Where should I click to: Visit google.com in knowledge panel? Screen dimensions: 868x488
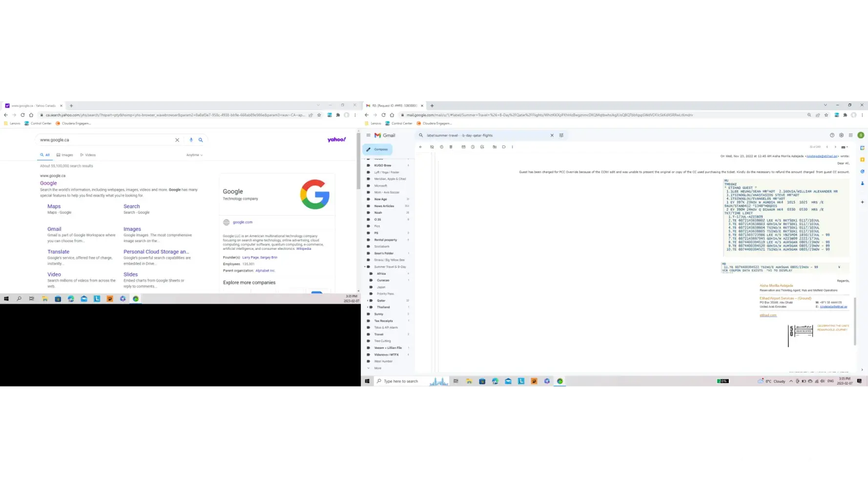point(243,222)
